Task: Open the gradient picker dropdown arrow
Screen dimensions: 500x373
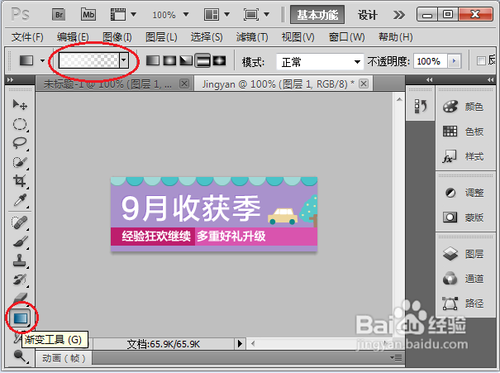Action: click(x=124, y=61)
